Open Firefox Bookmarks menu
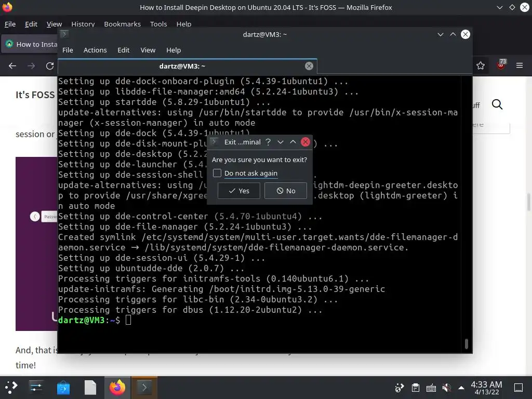 coord(122,24)
